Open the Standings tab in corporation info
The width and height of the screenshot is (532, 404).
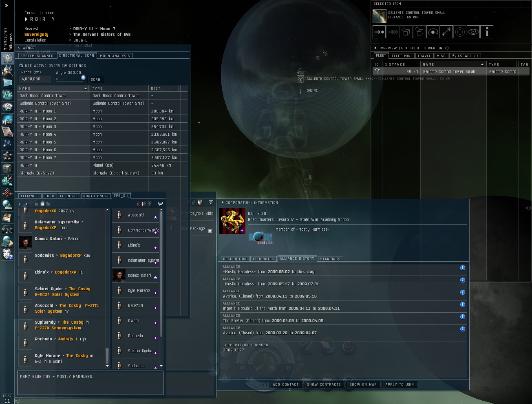(x=330, y=259)
